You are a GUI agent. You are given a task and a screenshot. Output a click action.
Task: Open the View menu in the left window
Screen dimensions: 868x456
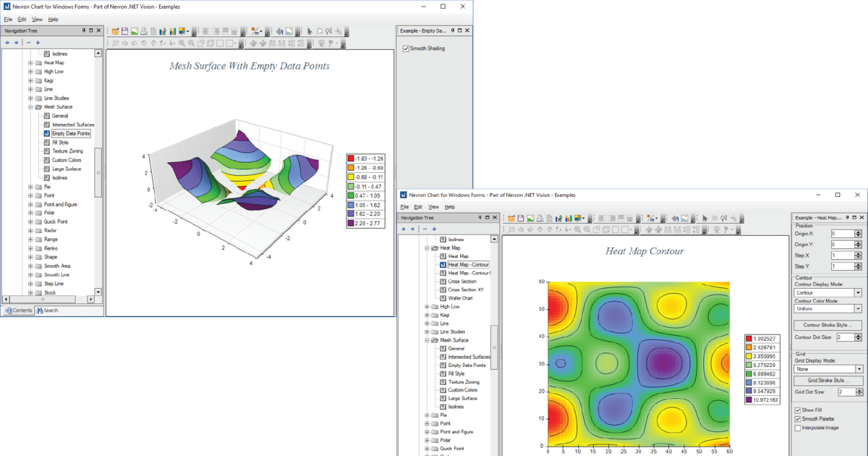[x=37, y=19]
